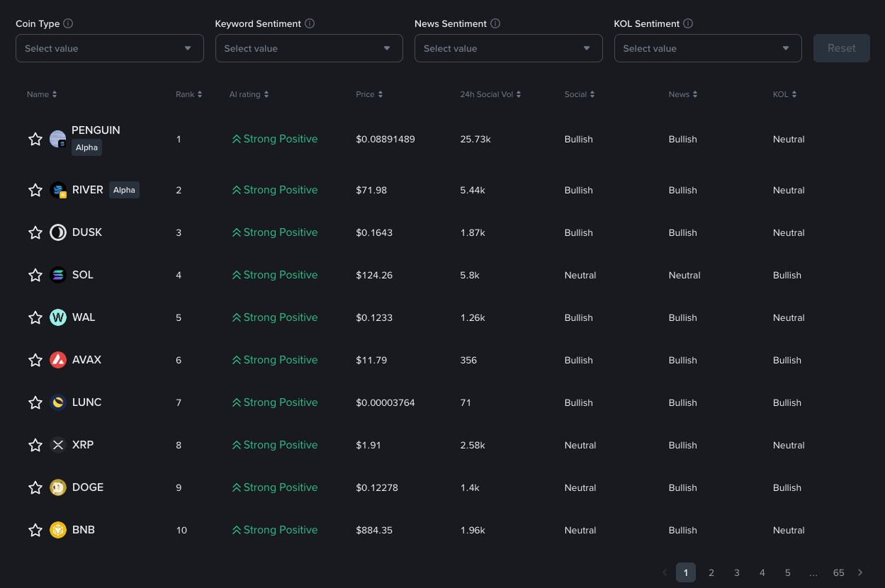Click the DOGE coin logo
Viewport: 885px width, 588px height.
coord(58,487)
